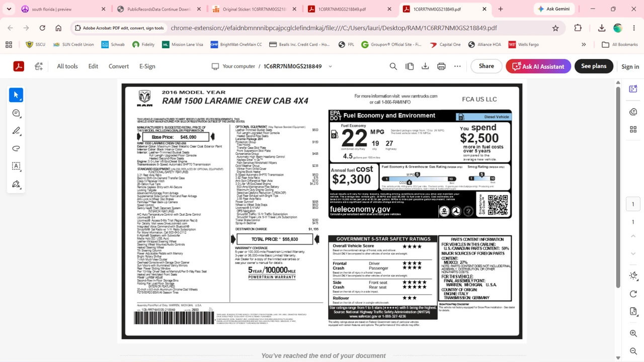Close the PublicRecordsData tab
Image resolution: width=644 pixels, height=362 pixels.
199,9
